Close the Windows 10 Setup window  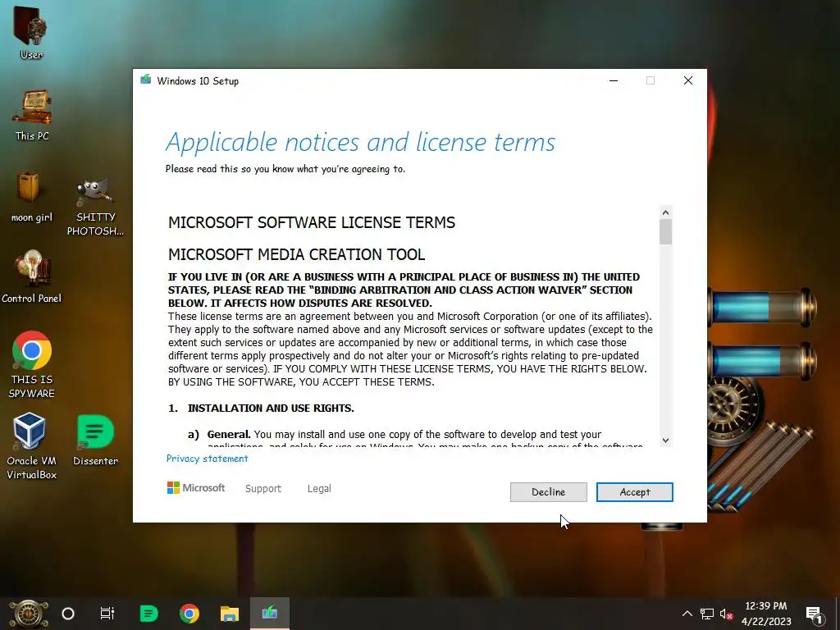(x=688, y=81)
